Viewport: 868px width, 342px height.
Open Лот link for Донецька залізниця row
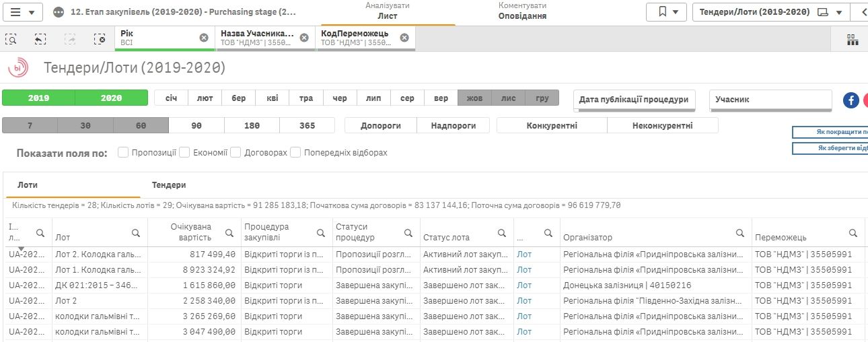(524, 285)
